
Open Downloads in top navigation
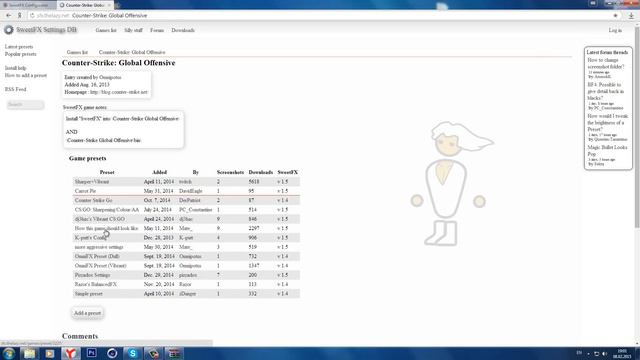183,30
